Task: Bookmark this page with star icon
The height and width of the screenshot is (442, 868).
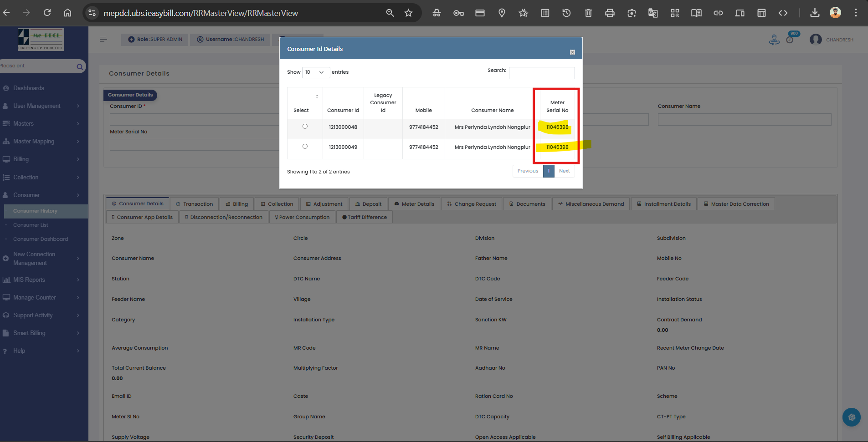Action: [408, 13]
